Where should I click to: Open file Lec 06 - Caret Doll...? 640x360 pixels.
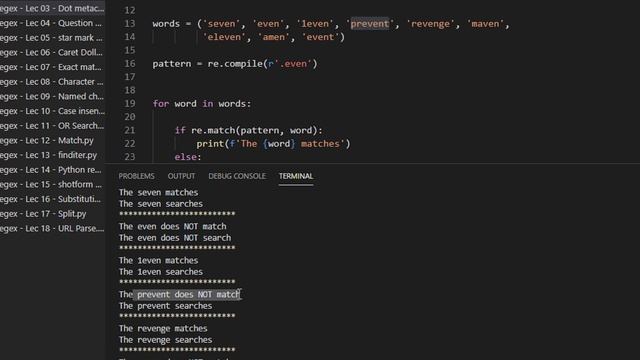pyautogui.click(x=52, y=52)
